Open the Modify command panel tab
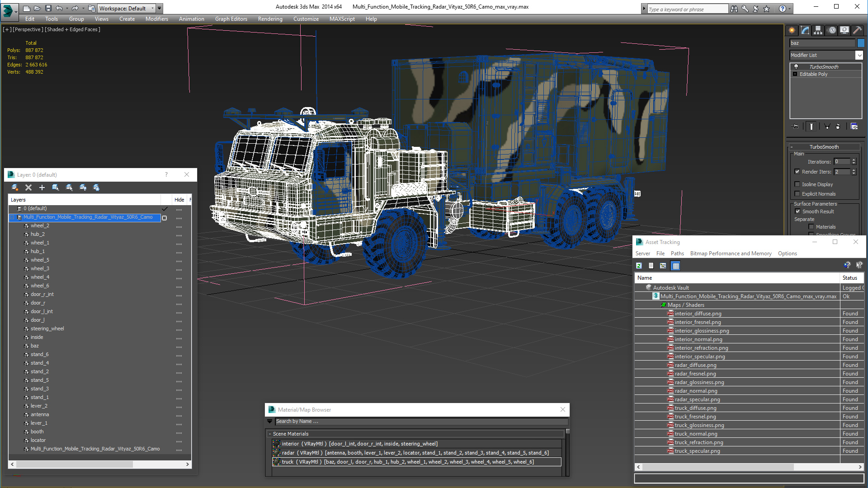 [x=805, y=30]
